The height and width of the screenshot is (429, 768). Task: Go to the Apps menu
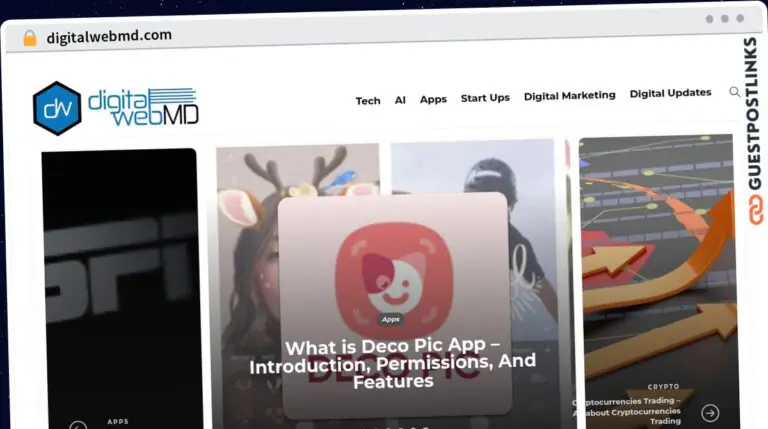433,99
